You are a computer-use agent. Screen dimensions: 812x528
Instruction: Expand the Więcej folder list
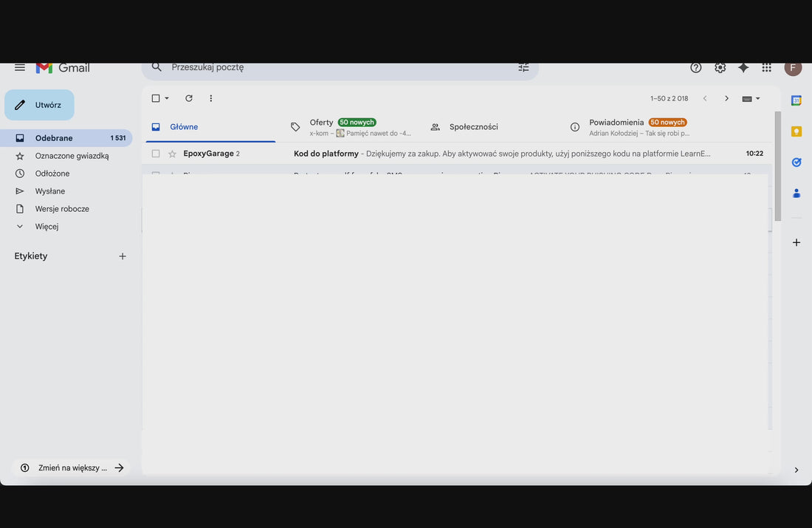click(47, 227)
